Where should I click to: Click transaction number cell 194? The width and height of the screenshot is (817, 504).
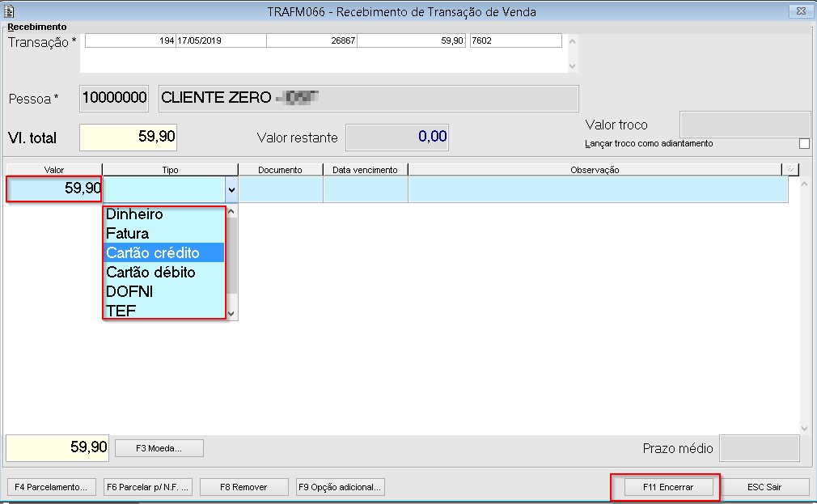coord(130,40)
